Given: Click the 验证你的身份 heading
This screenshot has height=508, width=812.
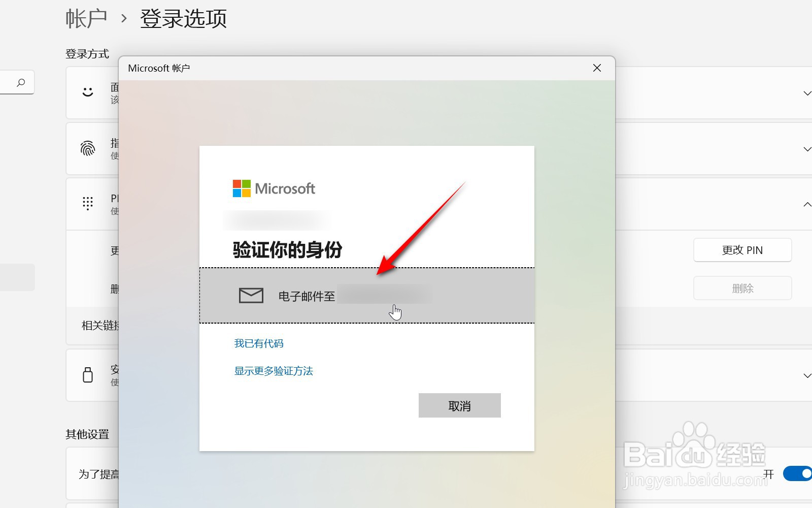Looking at the screenshot, I should 287,249.
